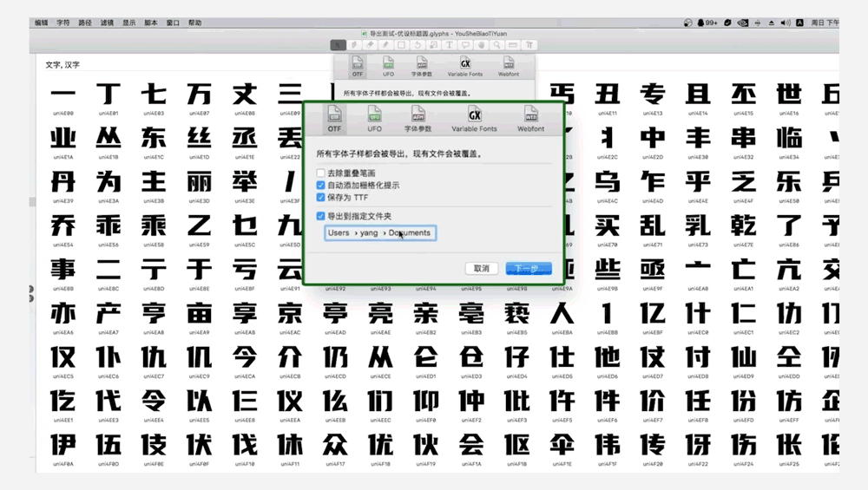The height and width of the screenshot is (490, 868).
Task: Select the 东 glyph cell
Action: click(x=154, y=142)
